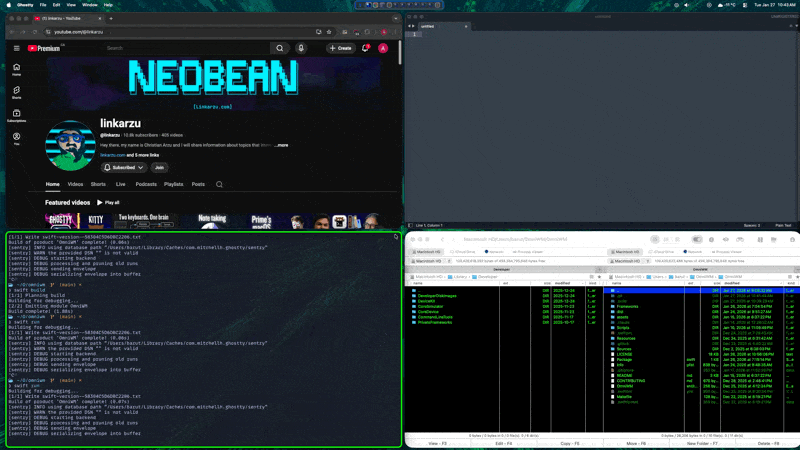The image size is (800, 450).
Task: Click the volume icon in the menu bar
Action: (x=686, y=5)
